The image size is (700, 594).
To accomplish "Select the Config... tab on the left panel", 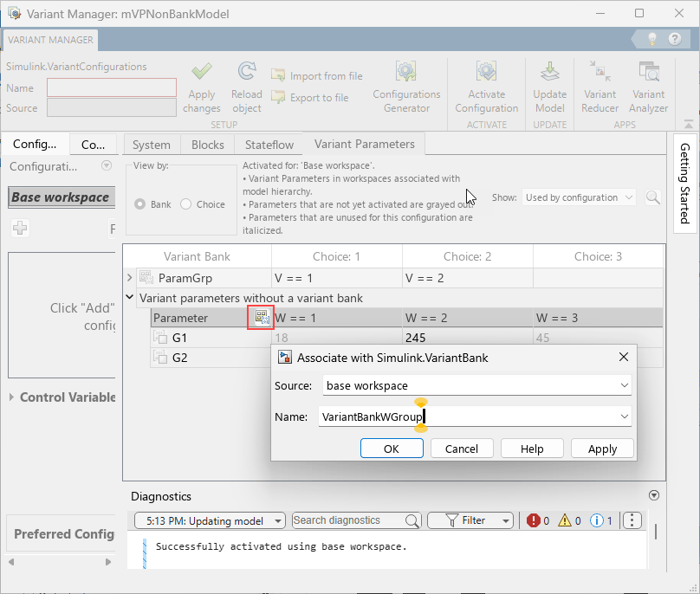I will pyautogui.click(x=35, y=144).
